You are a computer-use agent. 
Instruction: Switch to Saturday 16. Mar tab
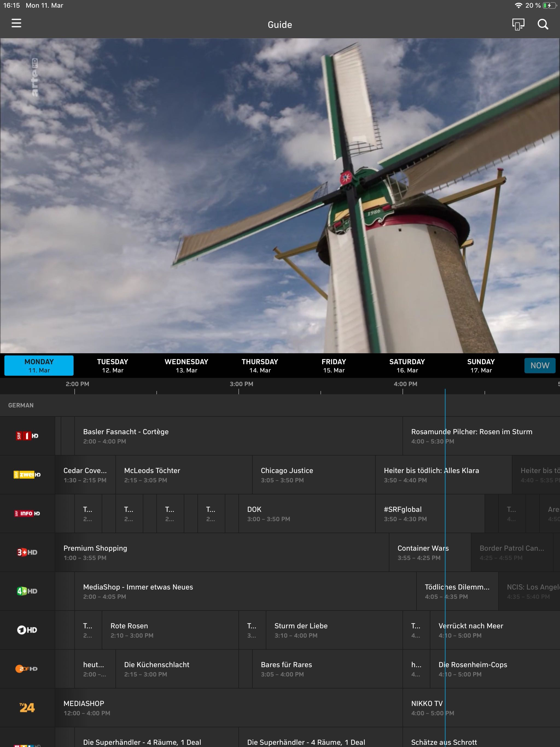(x=407, y=365)
